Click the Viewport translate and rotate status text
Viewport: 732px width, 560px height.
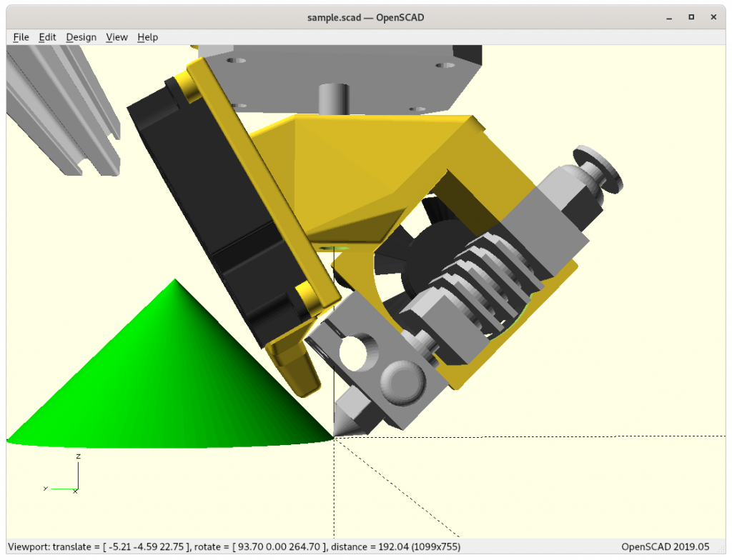(x=234, y=546)
